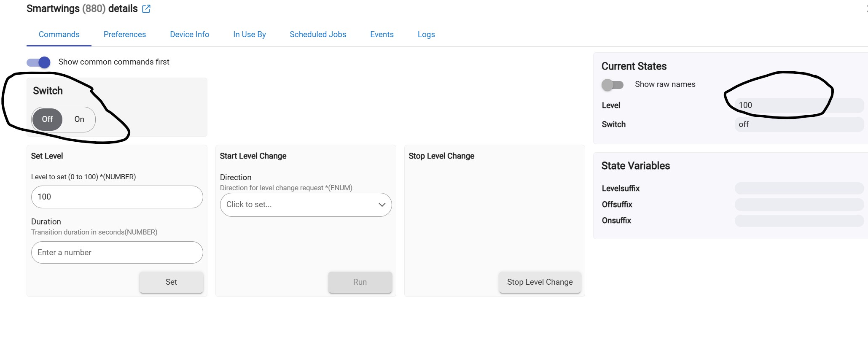The image size is (868, 337).
Task: View the Scheduled Jobs tab
Action: 318,35
